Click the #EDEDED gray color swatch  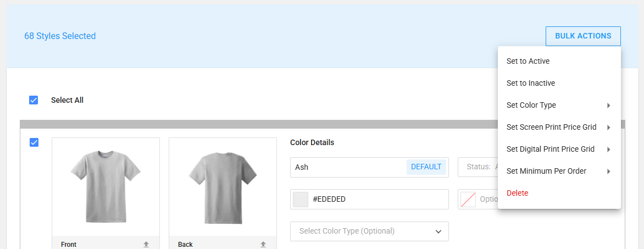301,200
